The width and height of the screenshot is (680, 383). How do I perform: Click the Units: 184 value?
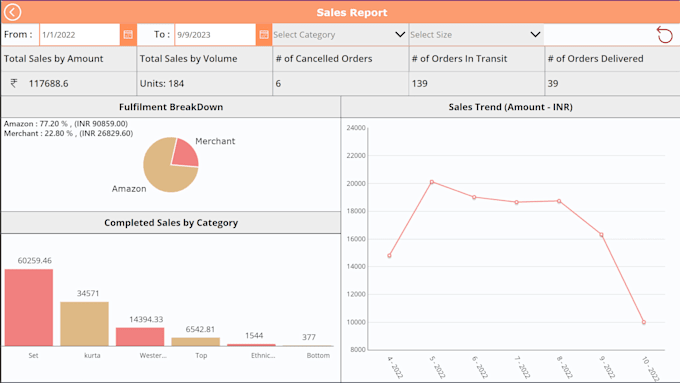[162, 84]
